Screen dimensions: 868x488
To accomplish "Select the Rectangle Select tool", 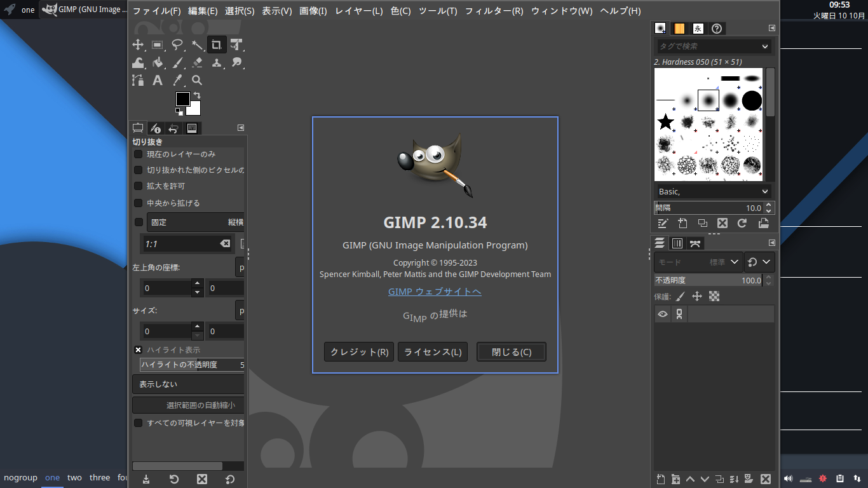I will point(158,44).
